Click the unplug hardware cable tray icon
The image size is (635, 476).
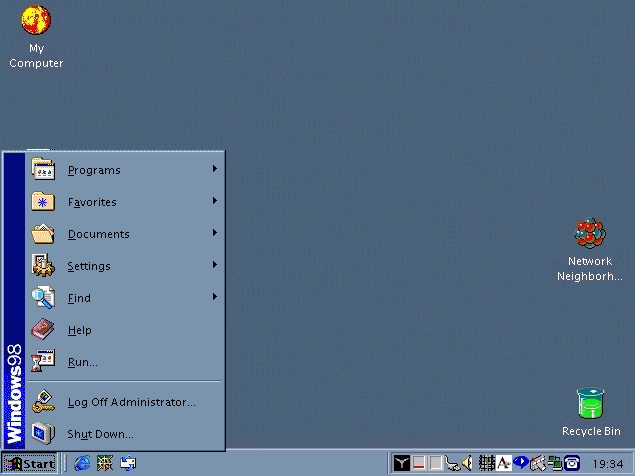[452, 463]
